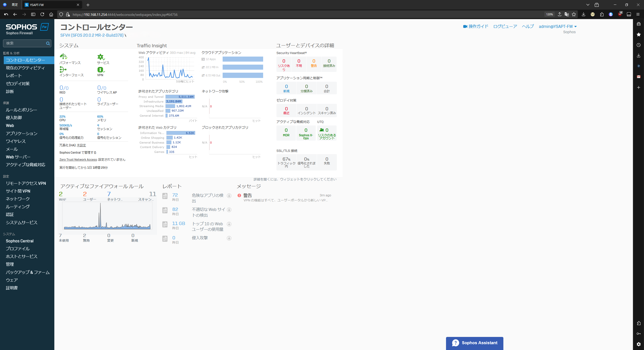Click the Proxy and Tunnel category bar

(x=180, y=97)
